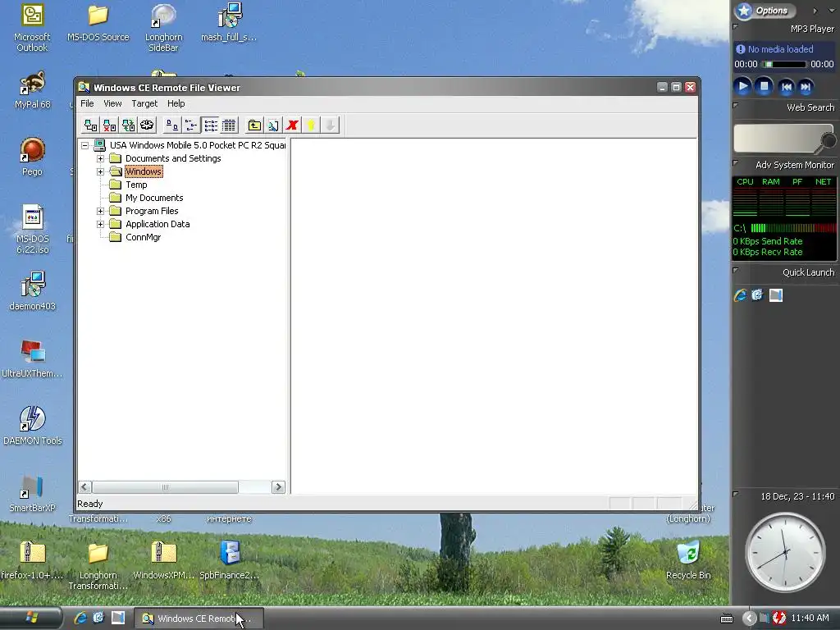This screenshot has width=840, height=630.
Task: Open the File menu
Action: [x=87, y=103]
